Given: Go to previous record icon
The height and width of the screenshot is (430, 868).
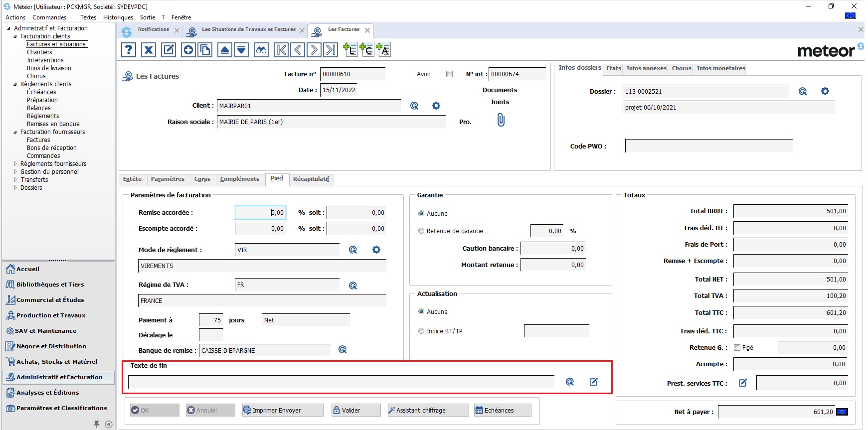Looking at the screenshot, I should tap(298, 50).
